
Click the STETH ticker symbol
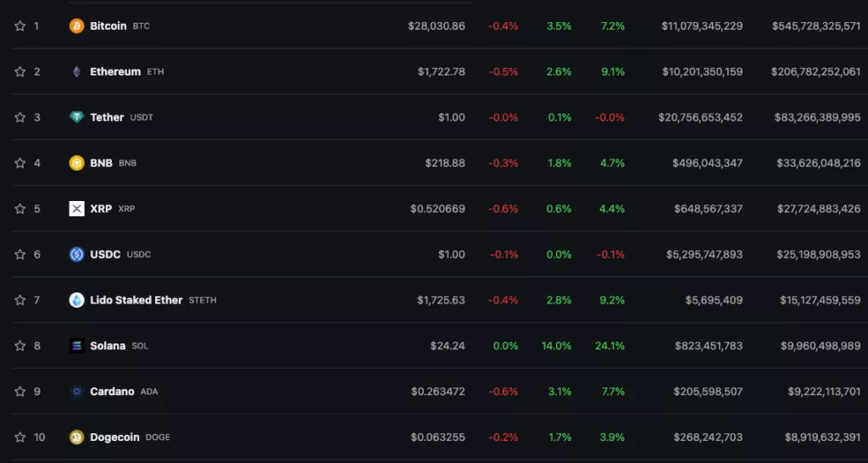(203, 300)
